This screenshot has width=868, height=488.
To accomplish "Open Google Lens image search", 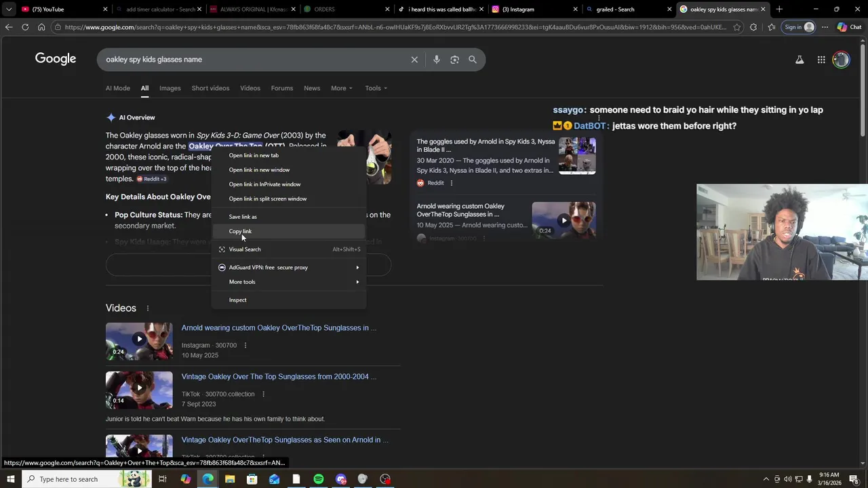I will [454, 60].
